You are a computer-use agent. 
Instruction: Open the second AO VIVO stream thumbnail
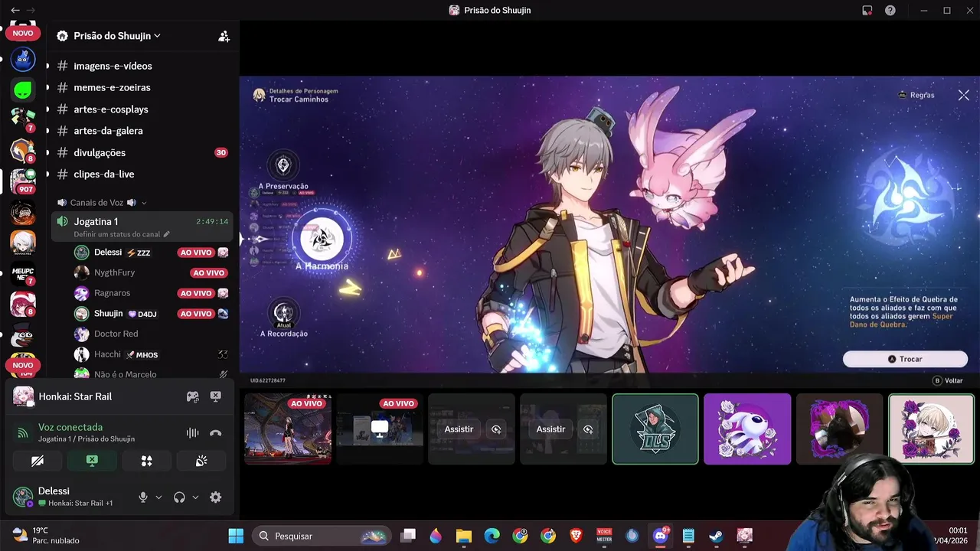coord(380,429)
